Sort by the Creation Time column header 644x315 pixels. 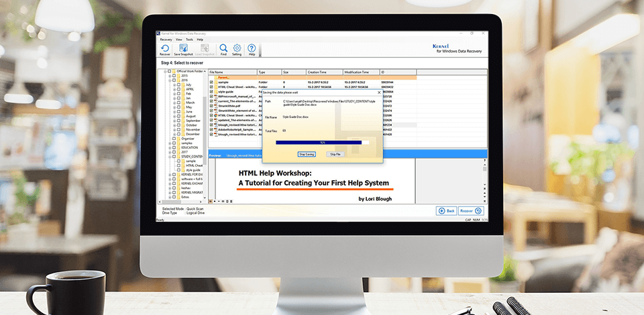(325, 72)
